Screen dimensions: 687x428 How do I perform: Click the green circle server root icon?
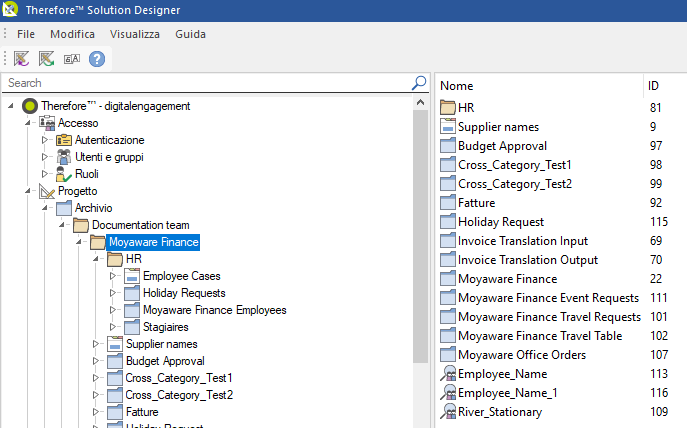[30, 106]
